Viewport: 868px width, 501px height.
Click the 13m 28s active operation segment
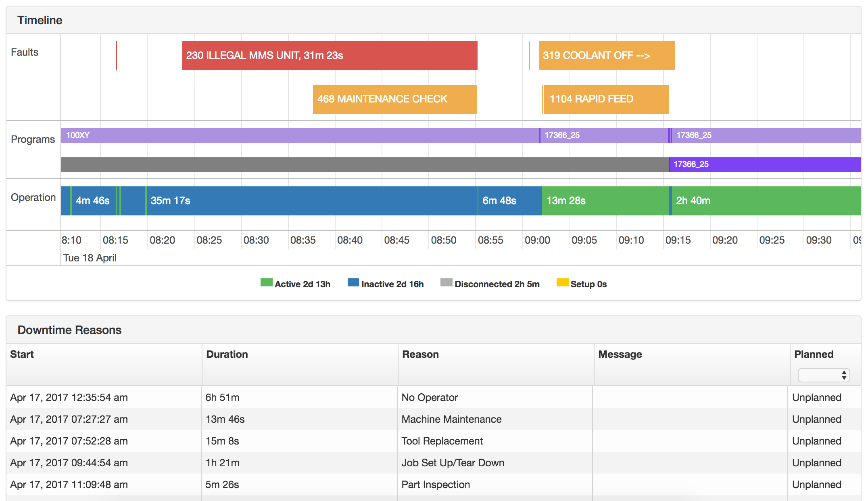click(605, 201)
